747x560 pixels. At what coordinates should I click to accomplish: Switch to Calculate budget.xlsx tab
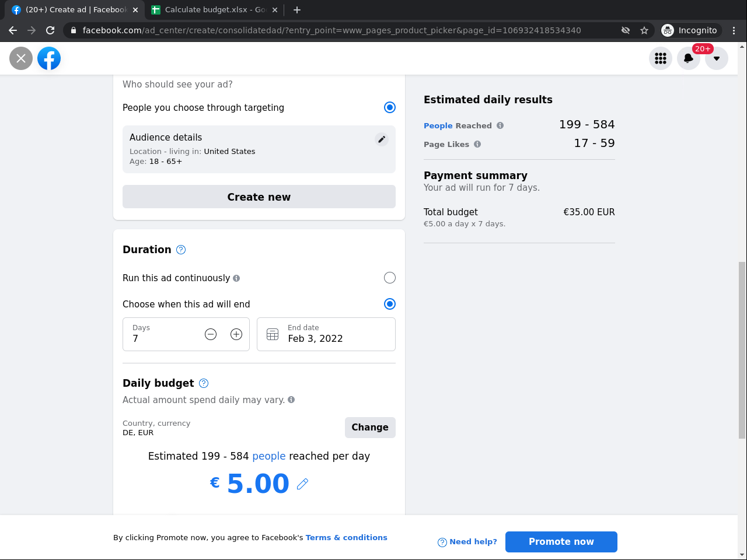click(x=210, y=10)
